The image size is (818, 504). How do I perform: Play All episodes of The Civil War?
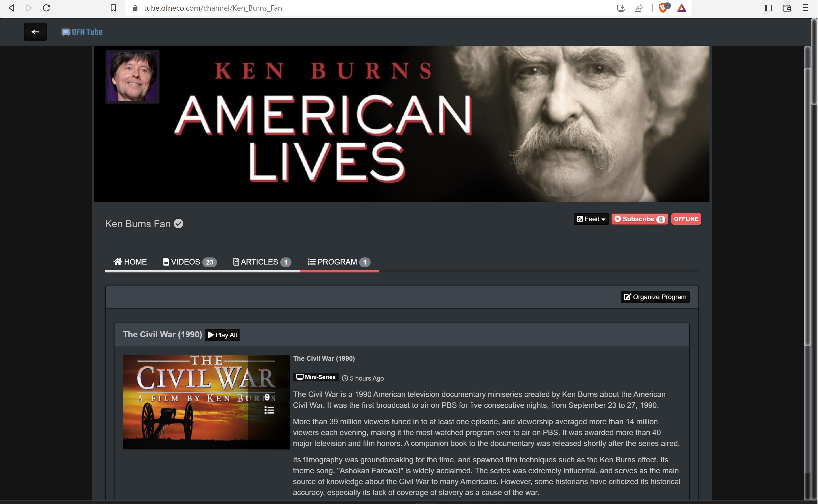222,335
